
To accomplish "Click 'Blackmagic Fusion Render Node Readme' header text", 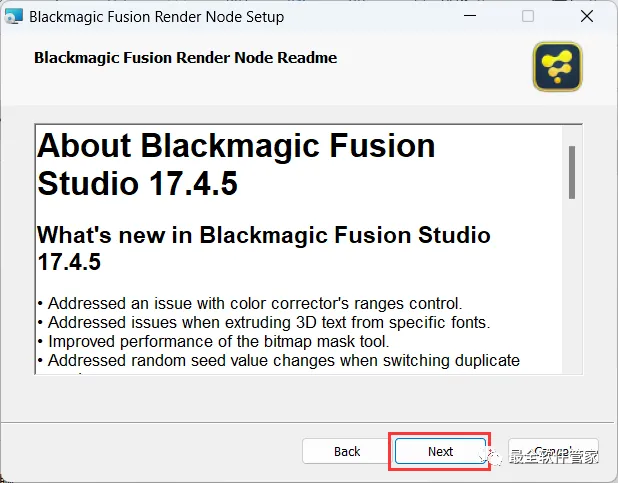I will click(x=186, y=58).
